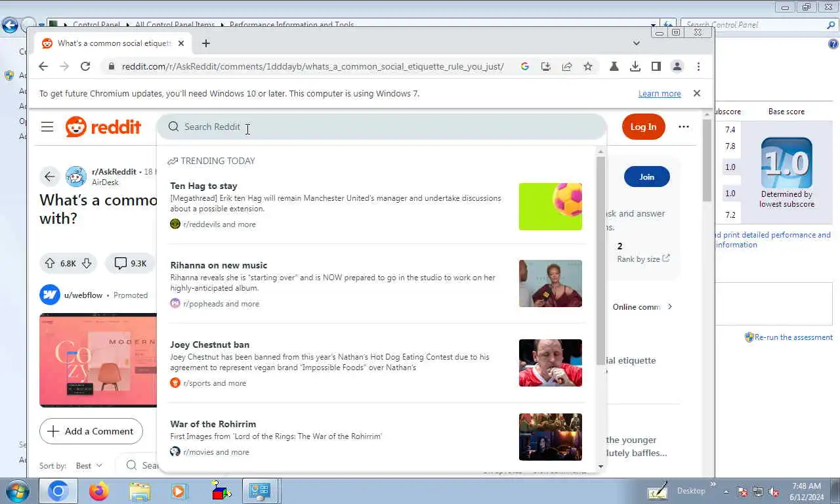Focus Search Control Panel field
Screen dimensions: 840x504
coord(754,25)
